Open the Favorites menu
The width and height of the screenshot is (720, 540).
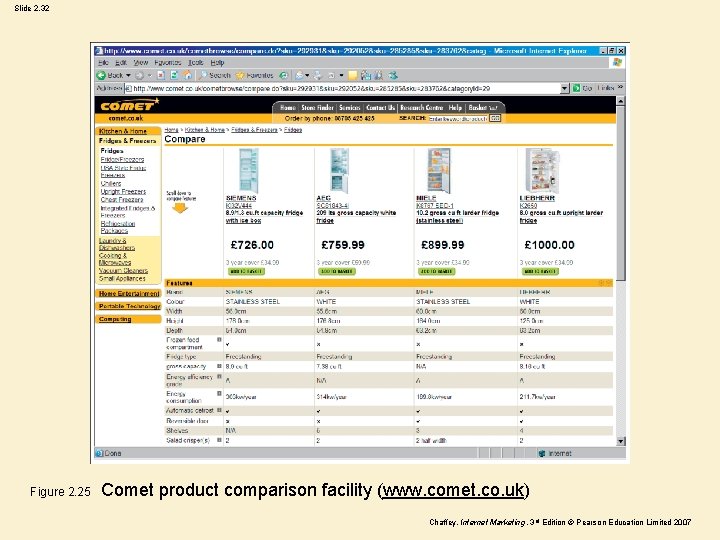point(168,62)
